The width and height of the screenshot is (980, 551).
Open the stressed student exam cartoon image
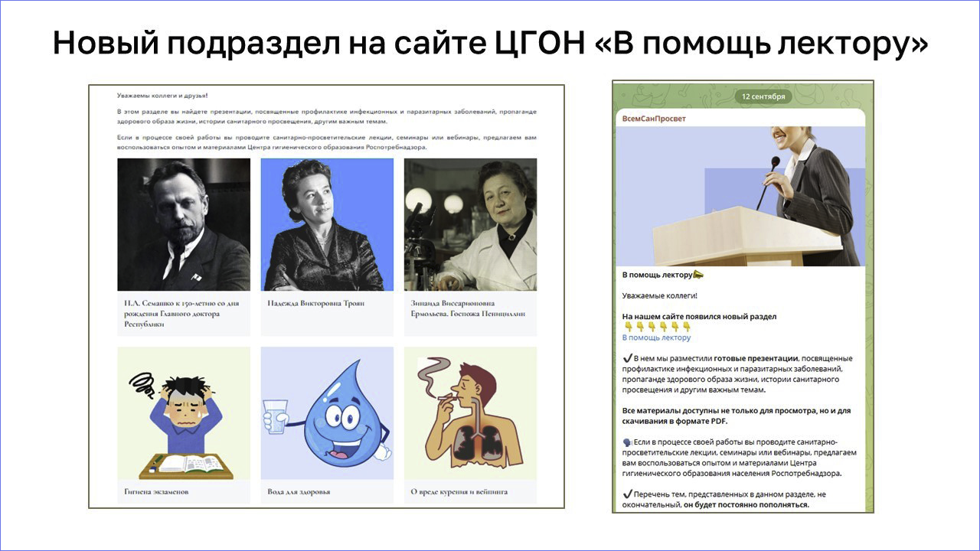pos(184,413)
